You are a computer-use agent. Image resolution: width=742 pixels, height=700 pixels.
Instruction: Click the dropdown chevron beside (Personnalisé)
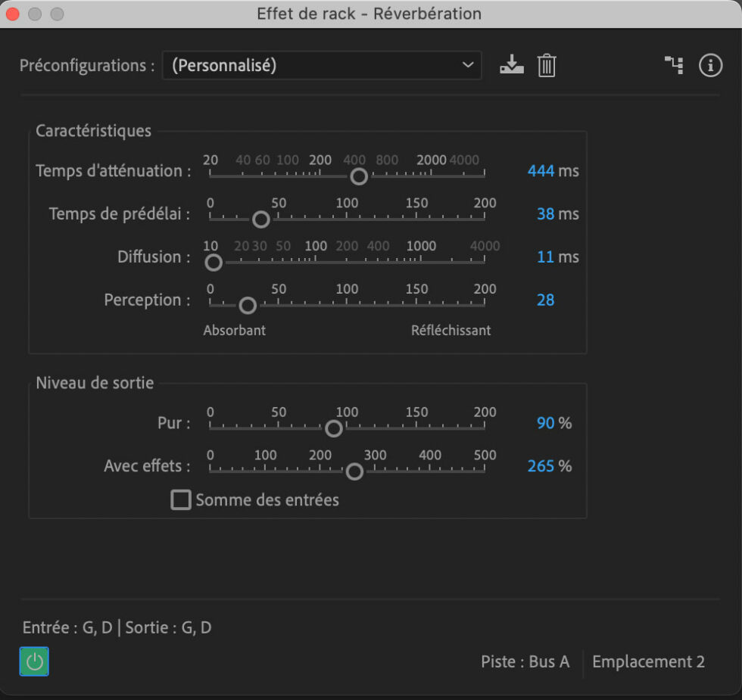pos(468,65)
